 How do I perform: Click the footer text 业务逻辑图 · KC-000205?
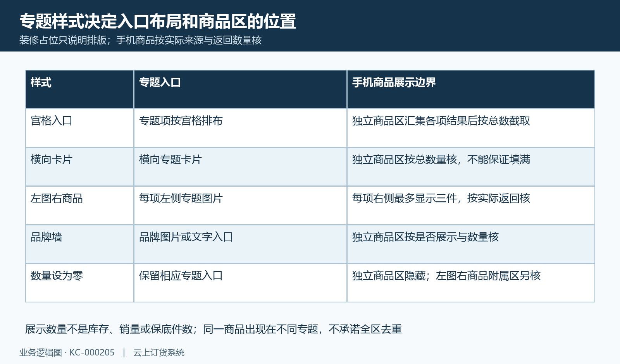point(67,353)
